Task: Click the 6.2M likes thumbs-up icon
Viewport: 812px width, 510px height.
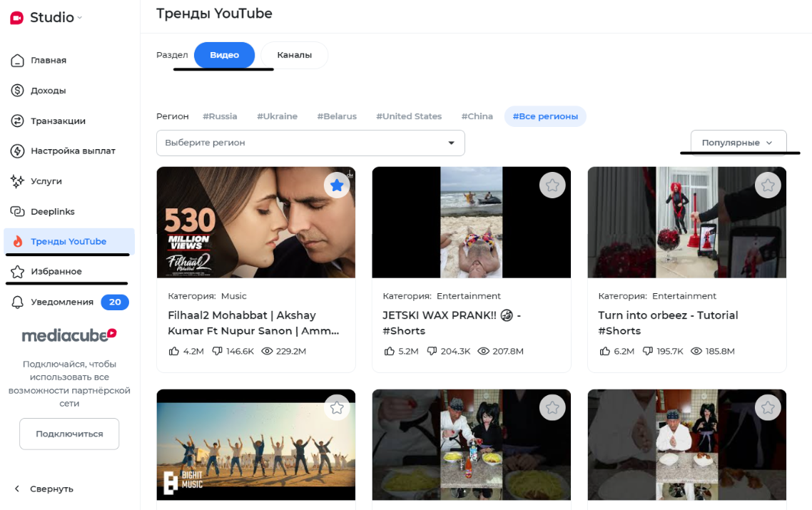Action: (x=604, y=351)
